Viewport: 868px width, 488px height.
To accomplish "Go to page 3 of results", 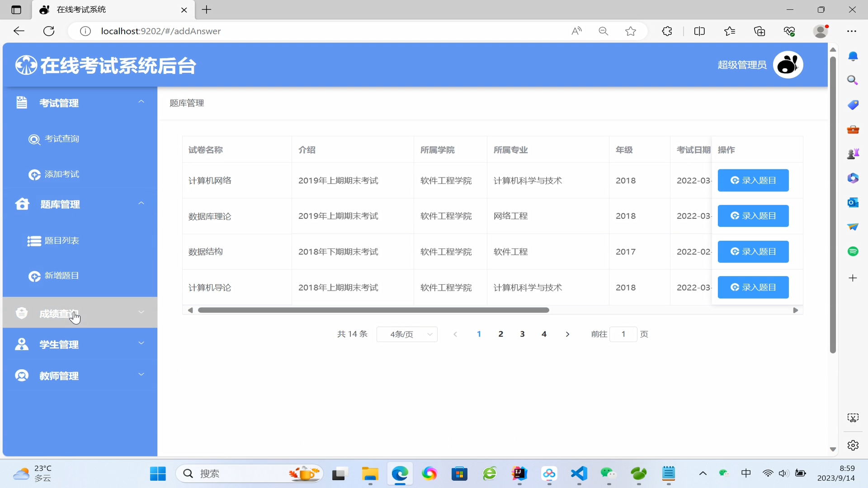I will click(522, 334).
